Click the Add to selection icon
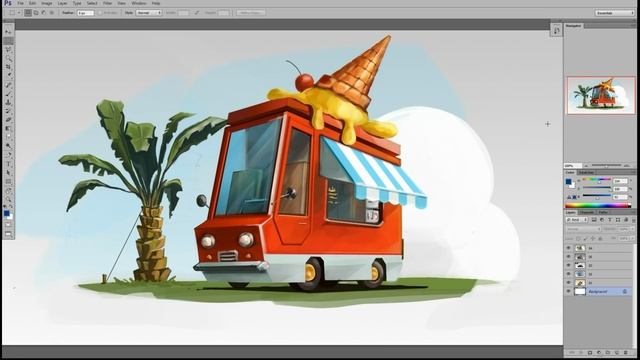Screen dimensions: 640x360 (x=36, y=13)
